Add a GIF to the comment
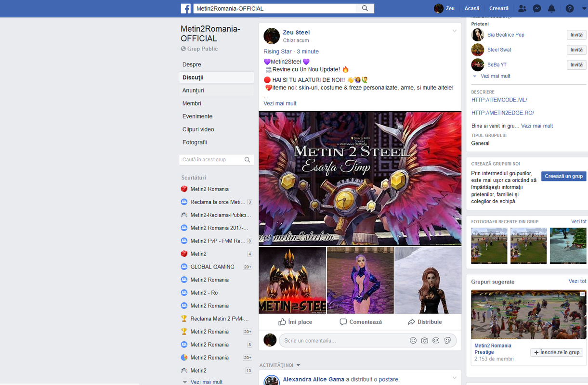The image size is (588, 385). point(436,340)
